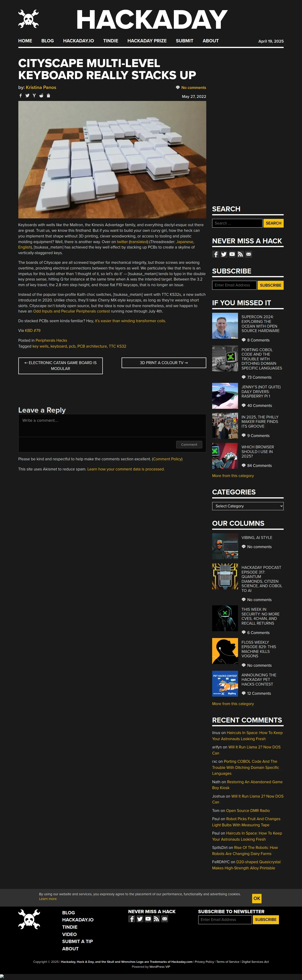Screen dimensions: 302x980
Task: Open the Cityscape keyboard featured image
Action: pyautogui.click(x=112, y=159)
